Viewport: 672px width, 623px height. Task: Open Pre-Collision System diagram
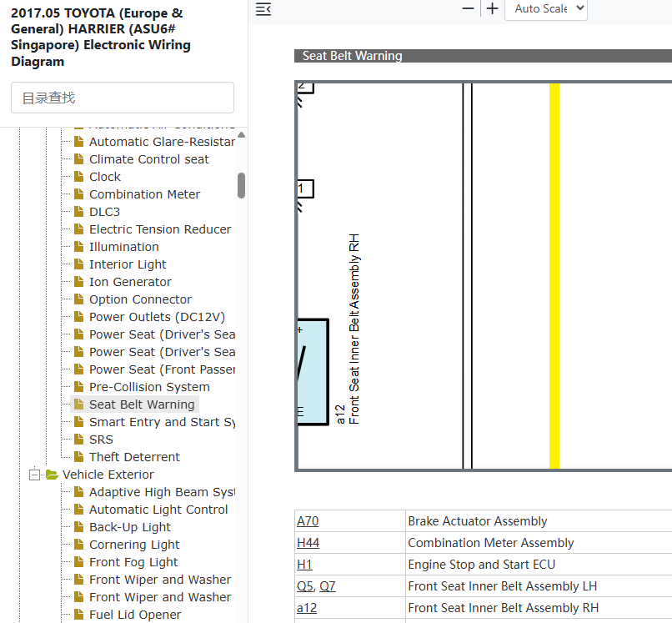tap(149, 387)
